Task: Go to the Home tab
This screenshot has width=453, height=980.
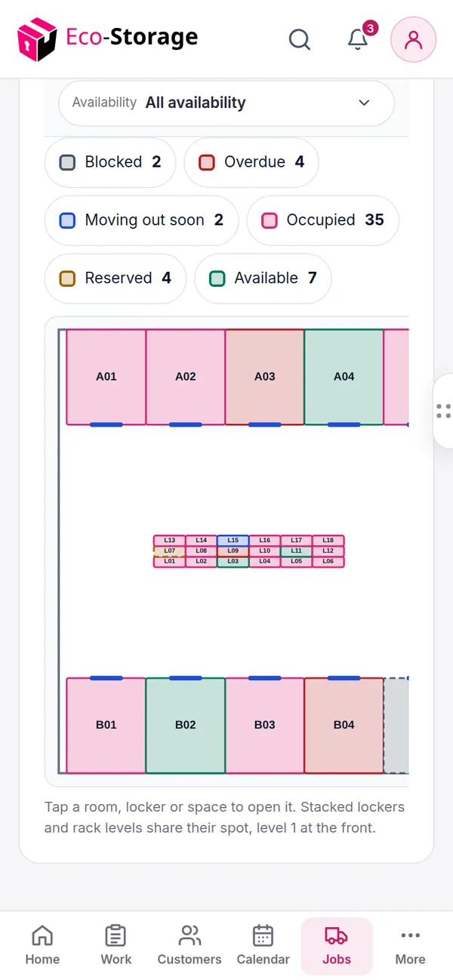Action: pos(42,945)
